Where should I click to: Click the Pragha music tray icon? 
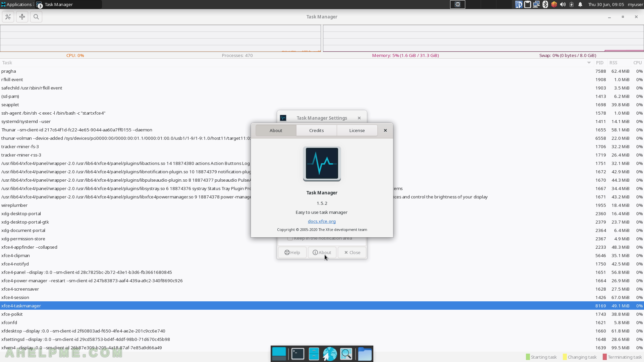pos(519,4)
